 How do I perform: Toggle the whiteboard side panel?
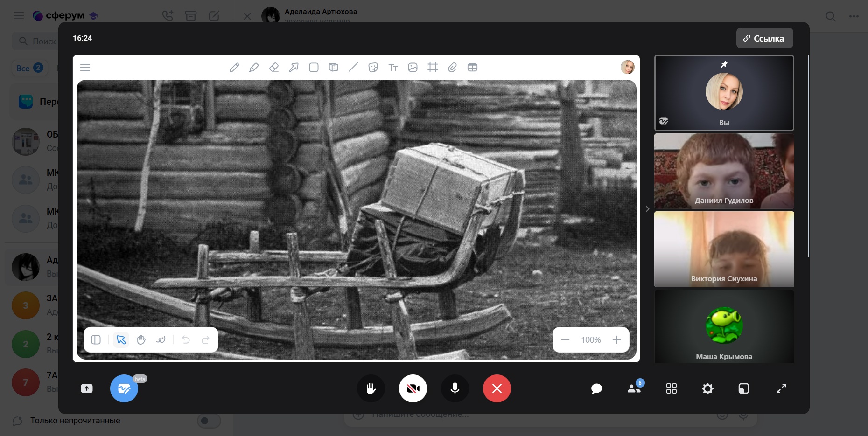tap(96, 340)
